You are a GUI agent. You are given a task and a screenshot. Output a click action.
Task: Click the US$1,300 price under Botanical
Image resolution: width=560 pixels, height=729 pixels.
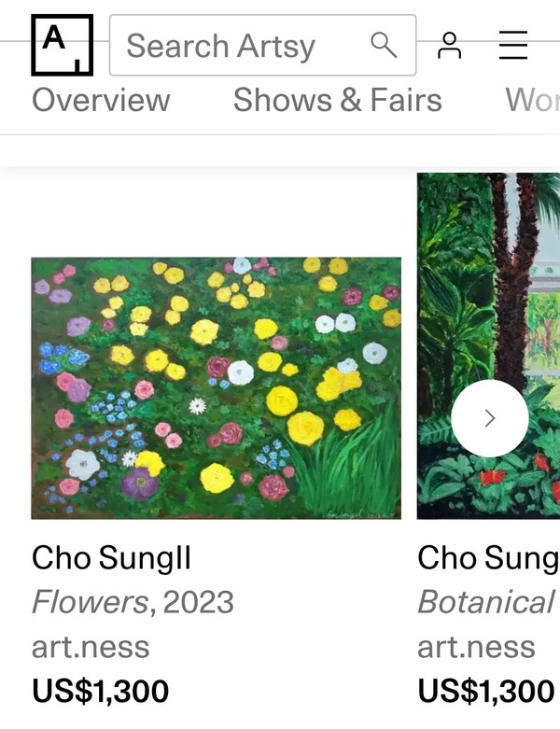(x=486, y=691)
